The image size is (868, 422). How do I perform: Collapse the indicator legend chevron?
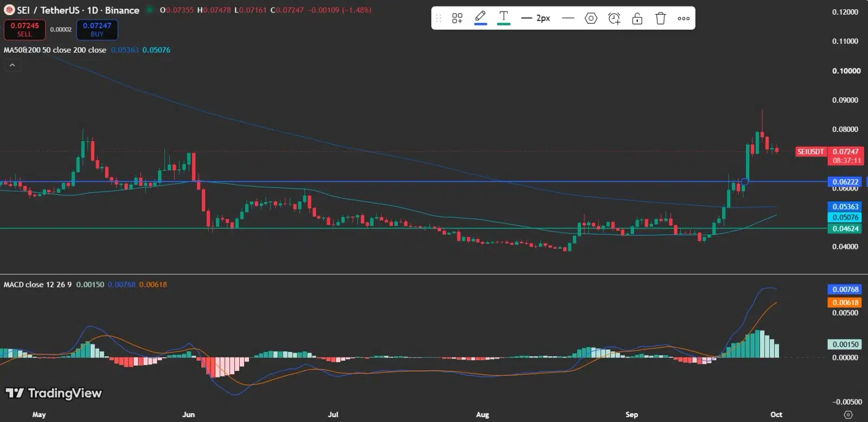(12, 65)
